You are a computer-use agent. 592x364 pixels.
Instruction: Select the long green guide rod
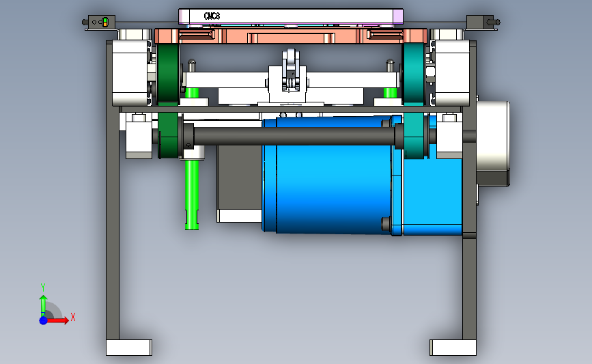[192, 195]
